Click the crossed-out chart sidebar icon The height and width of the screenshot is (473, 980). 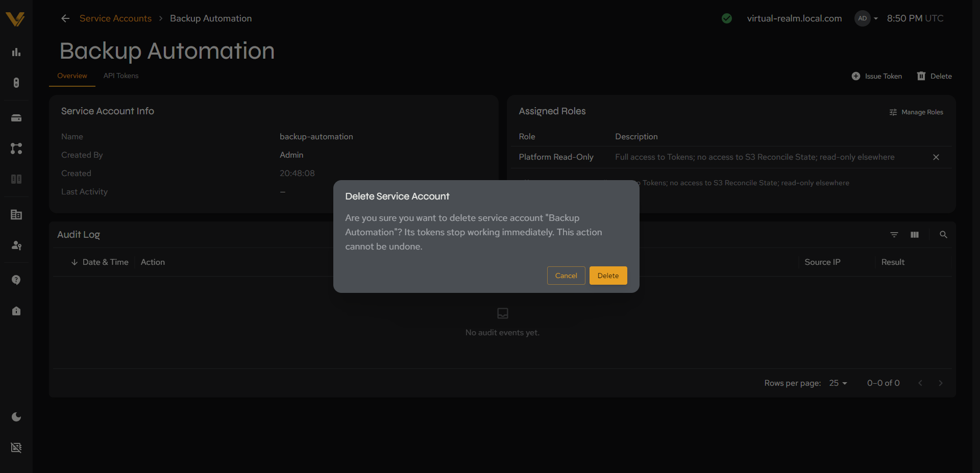16,447
